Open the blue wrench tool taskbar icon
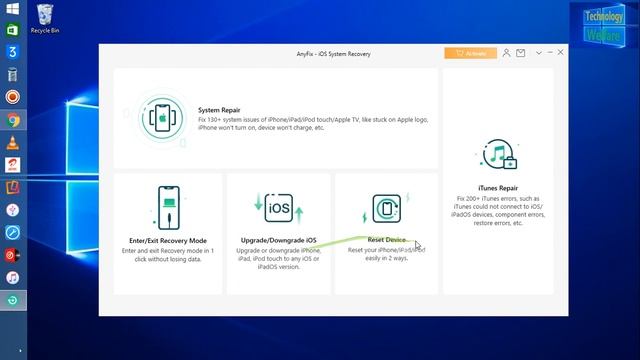Image resolution: width=640 pixels, height=360 pixels. [13, 233]
